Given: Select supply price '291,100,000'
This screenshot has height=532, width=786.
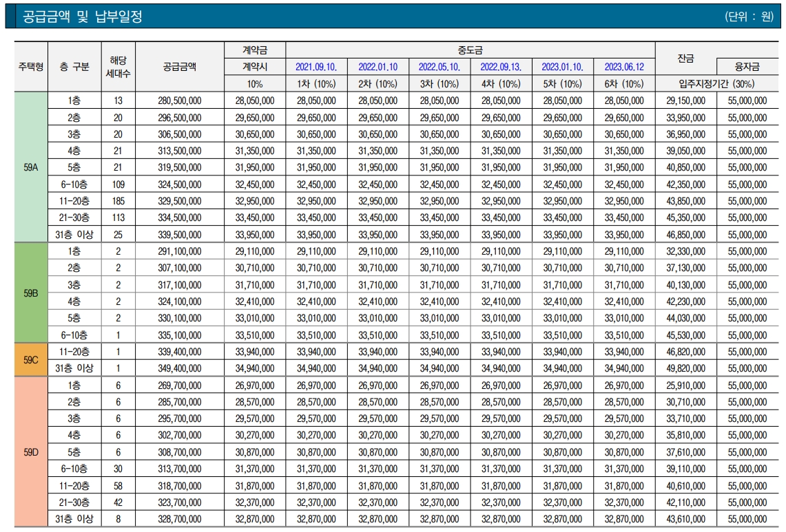Looking at the screenshot, I should [x=180, y=251].
